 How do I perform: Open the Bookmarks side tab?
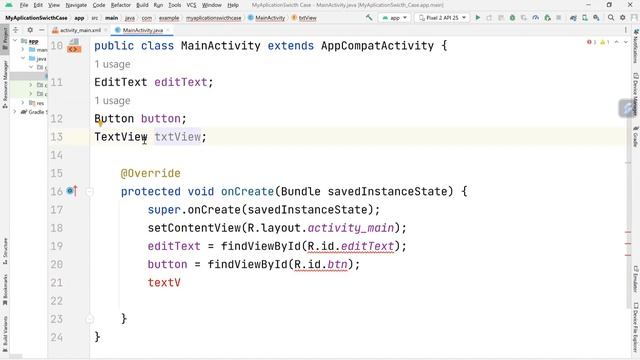[x=5, y=290]
